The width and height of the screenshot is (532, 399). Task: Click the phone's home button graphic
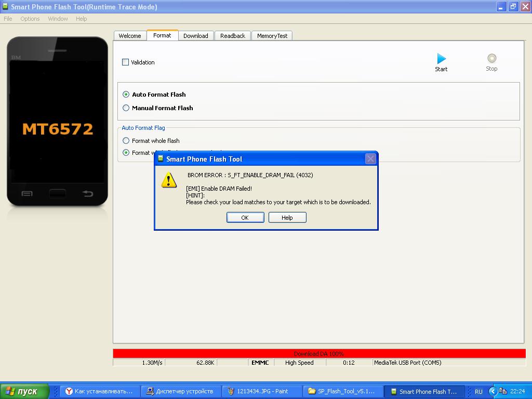[57, 194]
